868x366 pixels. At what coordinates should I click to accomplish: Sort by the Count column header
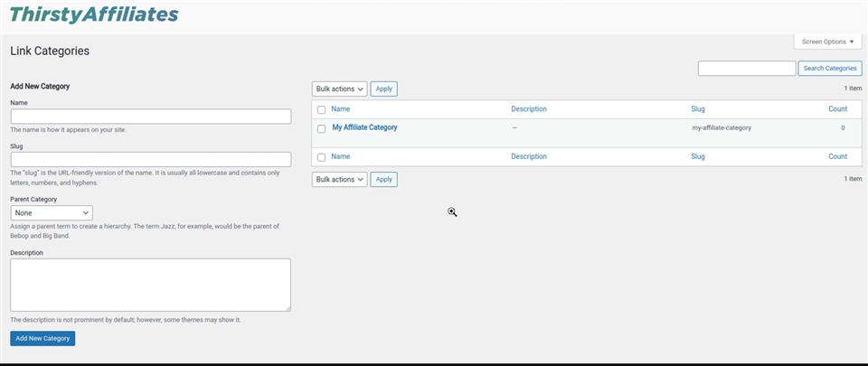[x=837, y=108]
